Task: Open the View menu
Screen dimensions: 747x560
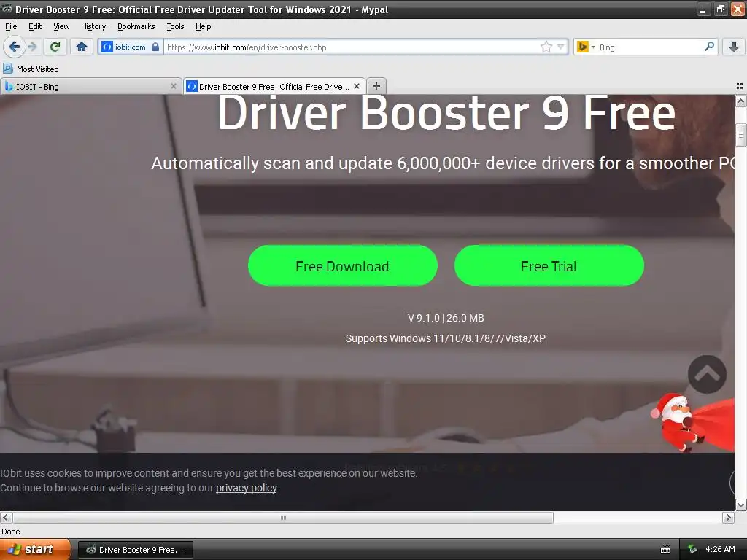Action: coord(61,26)
